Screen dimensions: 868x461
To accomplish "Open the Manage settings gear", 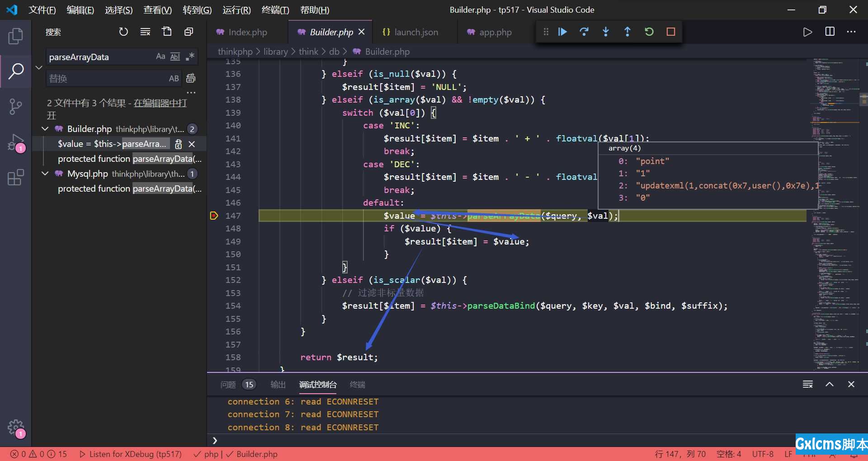I will pos(15,428).
